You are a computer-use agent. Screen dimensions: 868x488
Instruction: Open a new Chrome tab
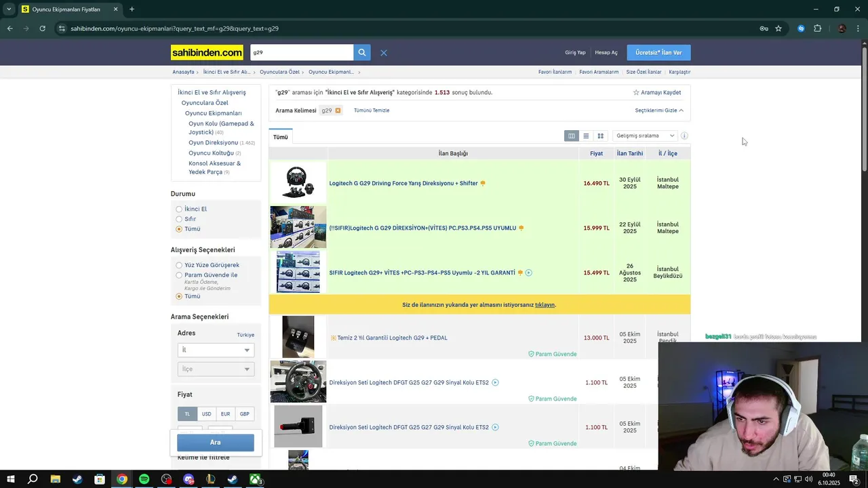[132, 9]
